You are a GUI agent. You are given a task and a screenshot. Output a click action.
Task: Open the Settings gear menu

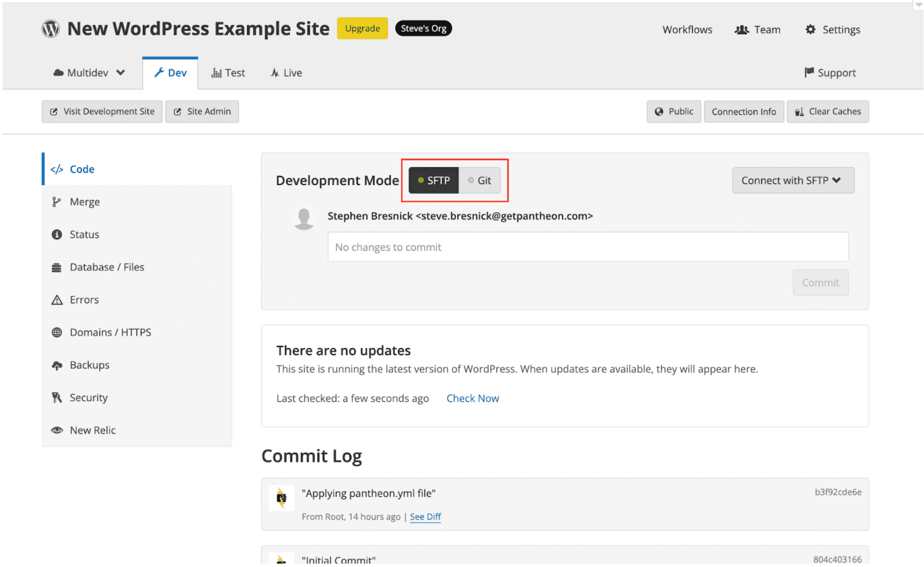click(832, 29)
